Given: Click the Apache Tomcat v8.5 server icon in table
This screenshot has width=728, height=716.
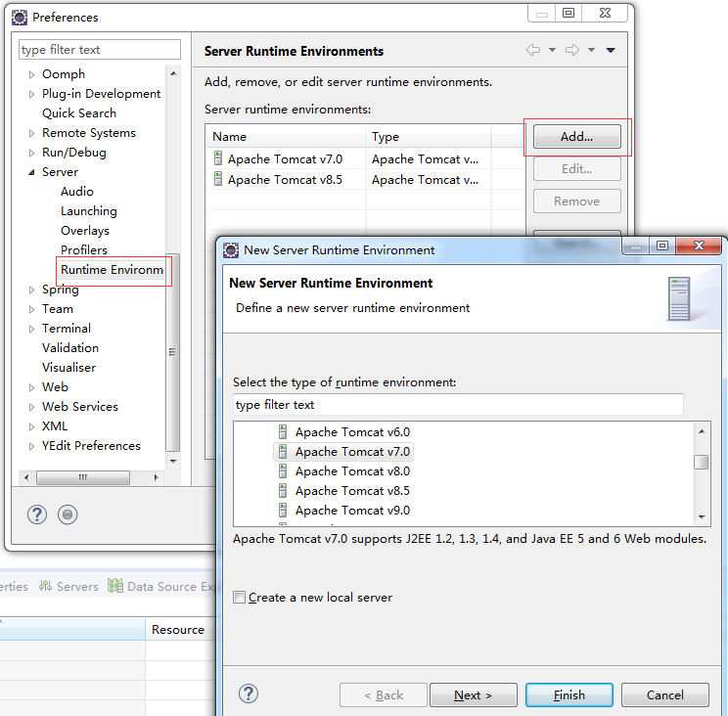Looking at the screenshot, I should tap(218, 179).
